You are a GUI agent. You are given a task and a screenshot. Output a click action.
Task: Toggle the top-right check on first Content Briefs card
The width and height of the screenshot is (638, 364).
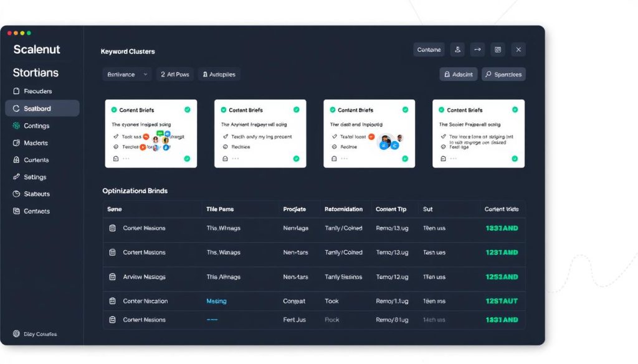[x=187, y=110]
